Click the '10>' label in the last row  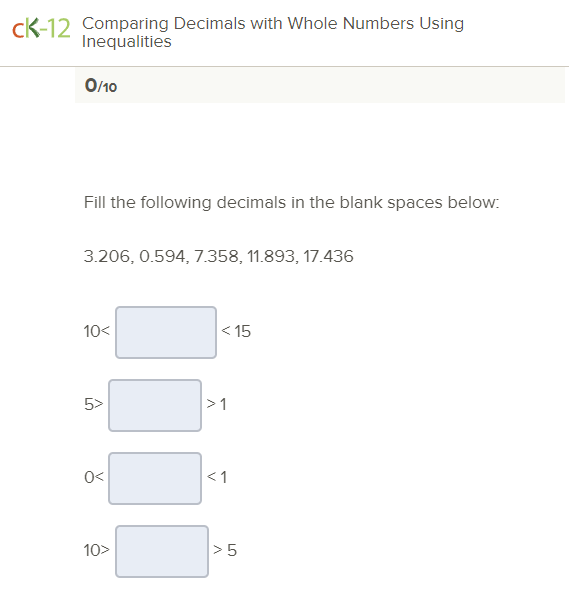[96, 550]
